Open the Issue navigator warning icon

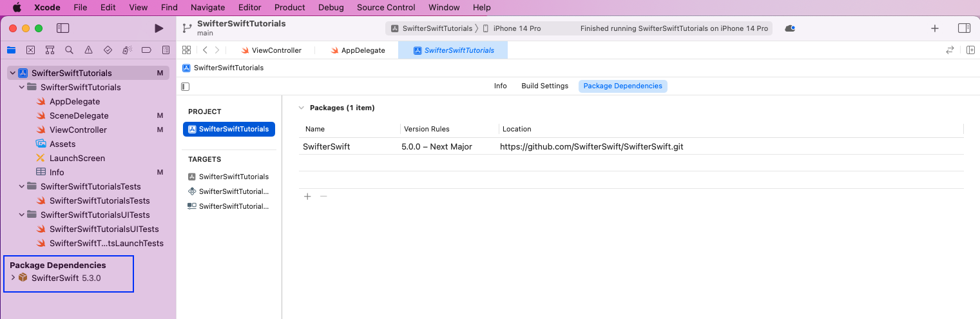(88, 50)
